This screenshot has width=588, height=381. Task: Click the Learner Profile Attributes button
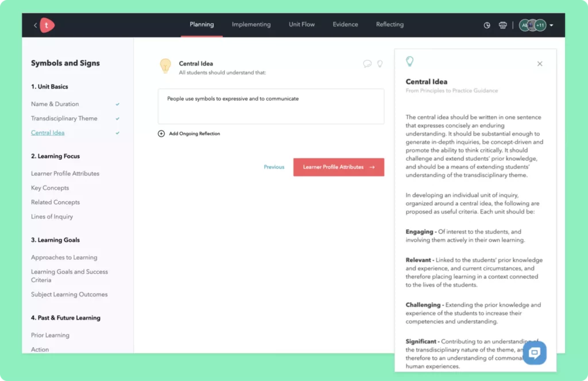pyautogui.click(x=338, y=167)
